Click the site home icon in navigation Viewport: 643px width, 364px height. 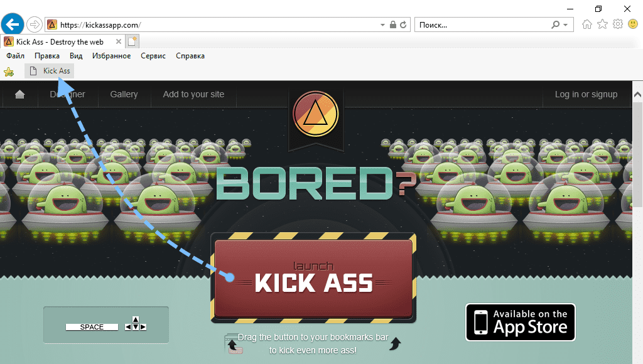click(x=19, y=94)
